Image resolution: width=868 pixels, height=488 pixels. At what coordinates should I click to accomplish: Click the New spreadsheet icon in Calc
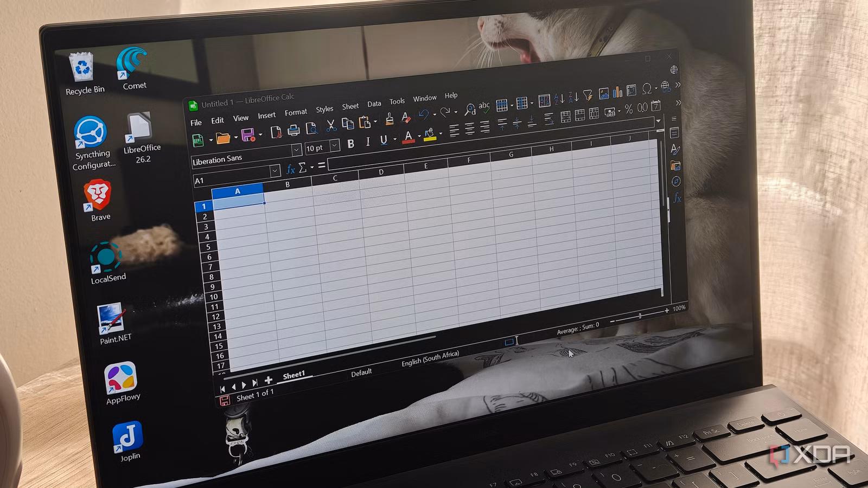(x=198, y=140)
